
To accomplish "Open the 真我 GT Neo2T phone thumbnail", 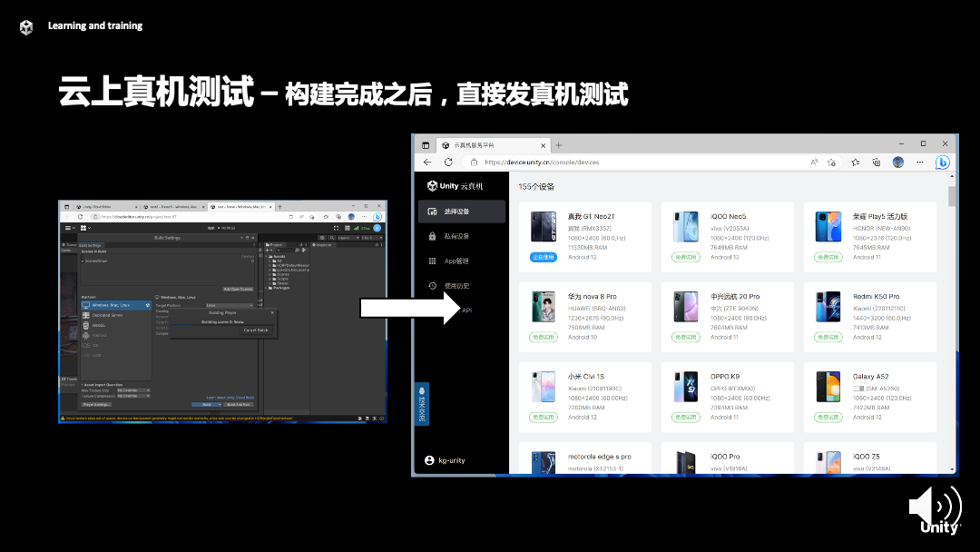I will pyautogui.click(x=544, y=227).
